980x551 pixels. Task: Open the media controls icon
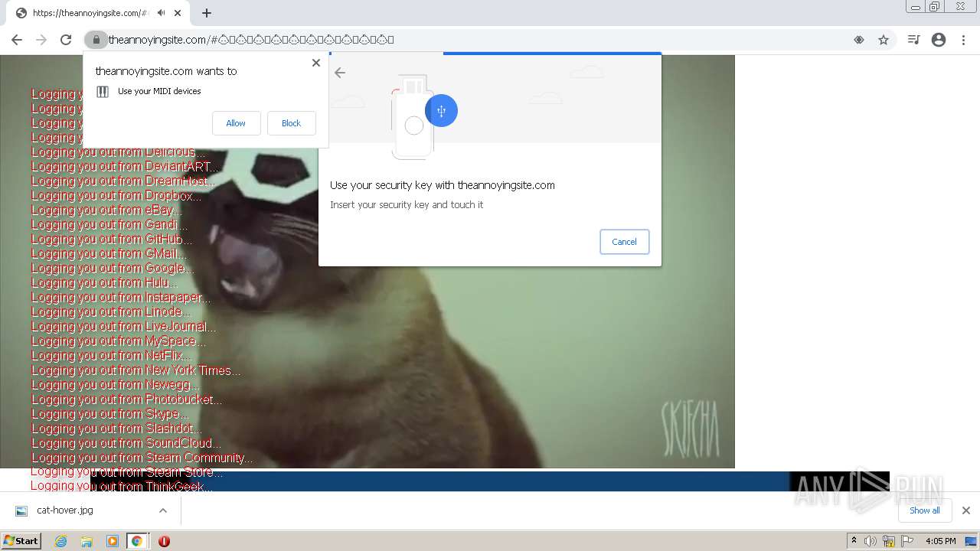click(913, 40)
